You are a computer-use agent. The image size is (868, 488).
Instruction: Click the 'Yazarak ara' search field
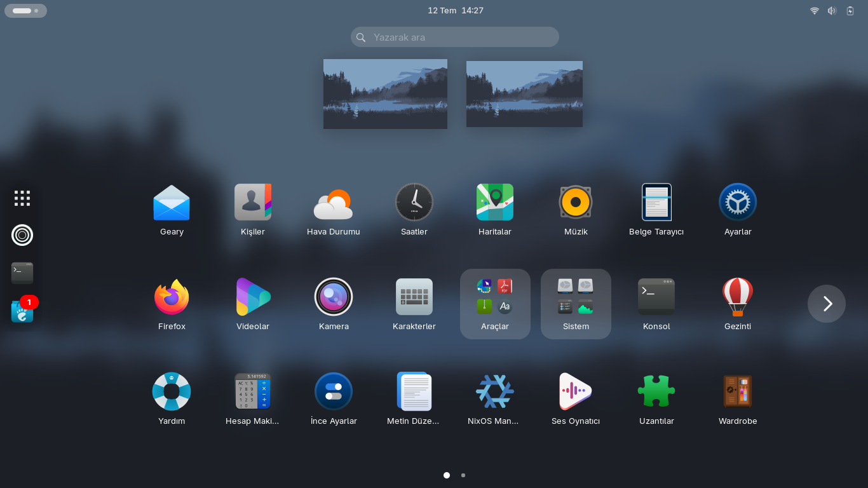455,37
